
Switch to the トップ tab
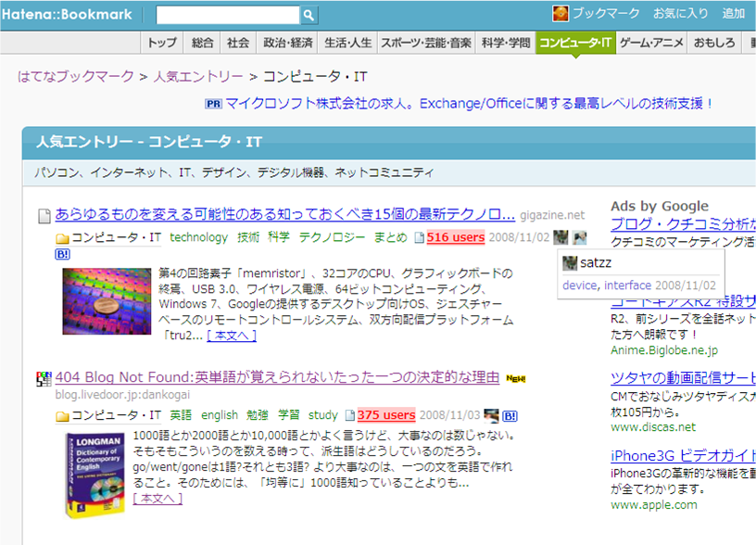(162, 43)
